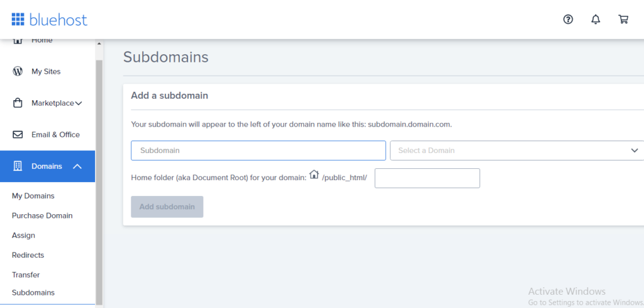Screen dimensions: 644x308
Task: Open the Redirects page
Action: [28, 255]
